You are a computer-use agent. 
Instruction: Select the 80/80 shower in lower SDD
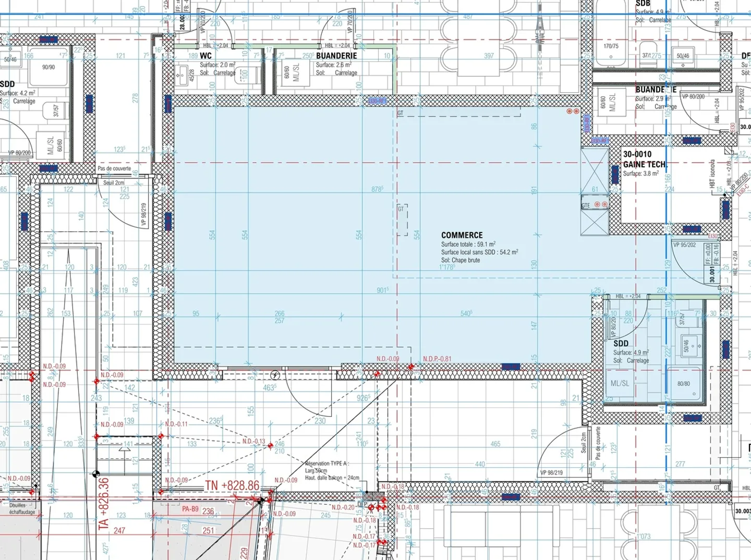(684, 384)
